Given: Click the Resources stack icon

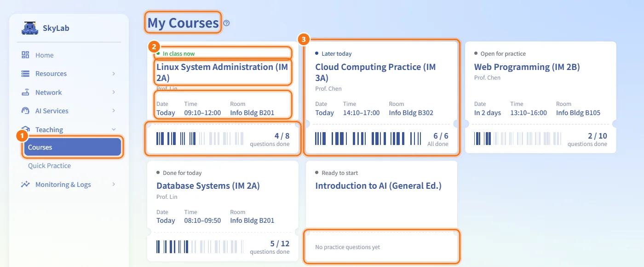Looking at the screenshot, I should pyautogui.click(x=25, y=74).
